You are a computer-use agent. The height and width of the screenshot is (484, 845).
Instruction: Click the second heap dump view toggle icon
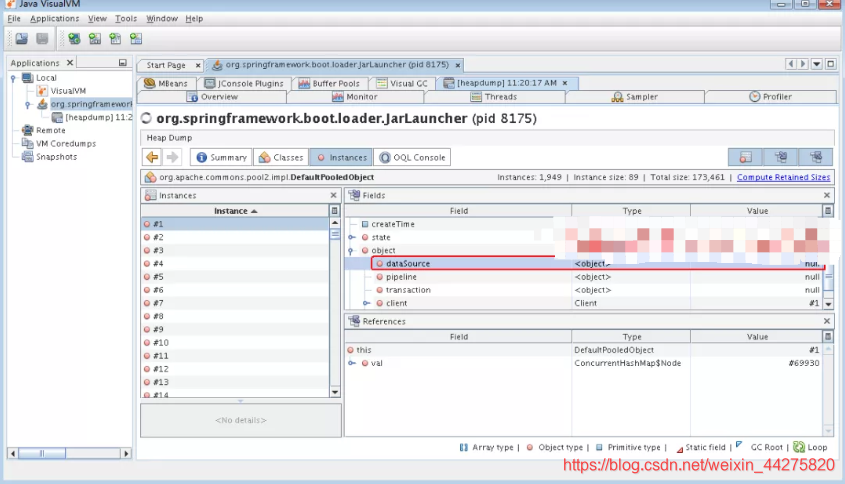point(781,157)
